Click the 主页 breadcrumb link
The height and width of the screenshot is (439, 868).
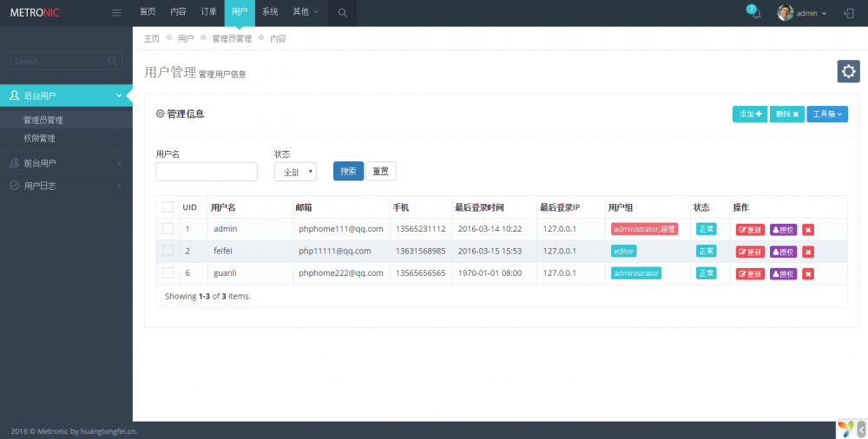[152, 39]
